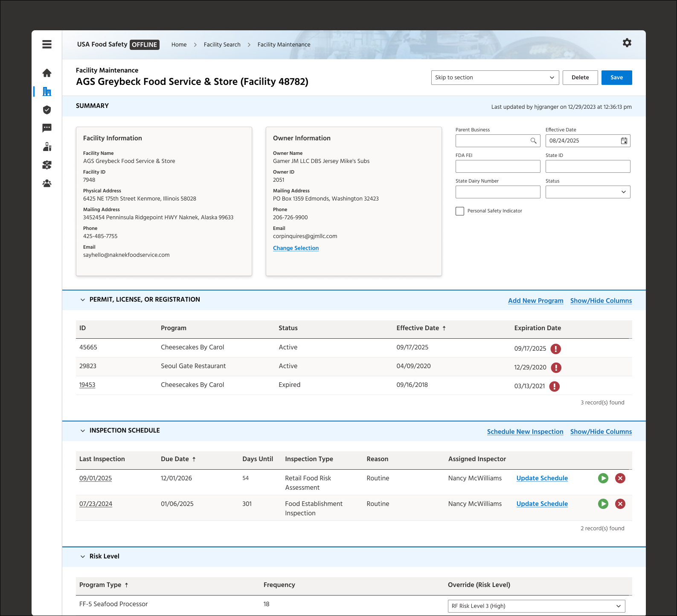Screen dimensions: 677x616
Task: Click the alert icon beside 12/29/2020 expiration
Action: click(x=556, y=367)
